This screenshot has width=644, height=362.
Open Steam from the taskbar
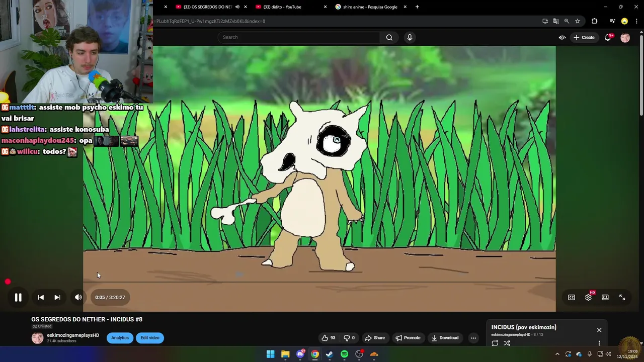pyautogui.click(x=330, y=354)
